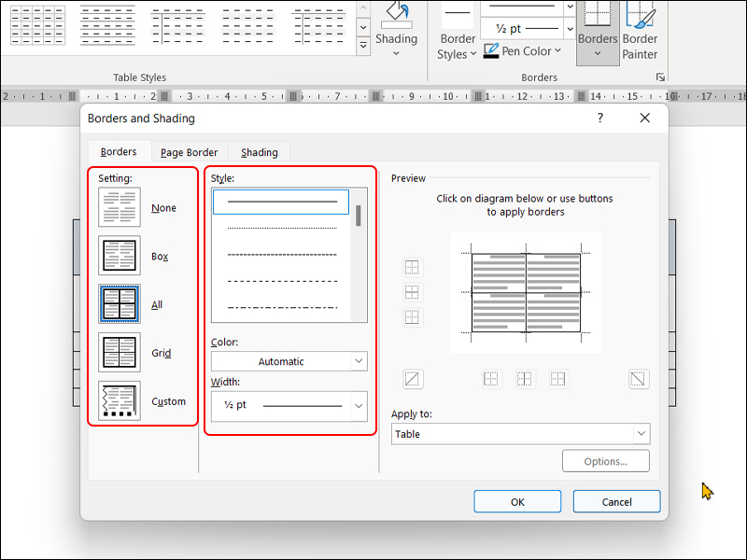Screen dimensions: 747x560
Task: Click OK to confirm borders
Action: click(x=517, y=501)
